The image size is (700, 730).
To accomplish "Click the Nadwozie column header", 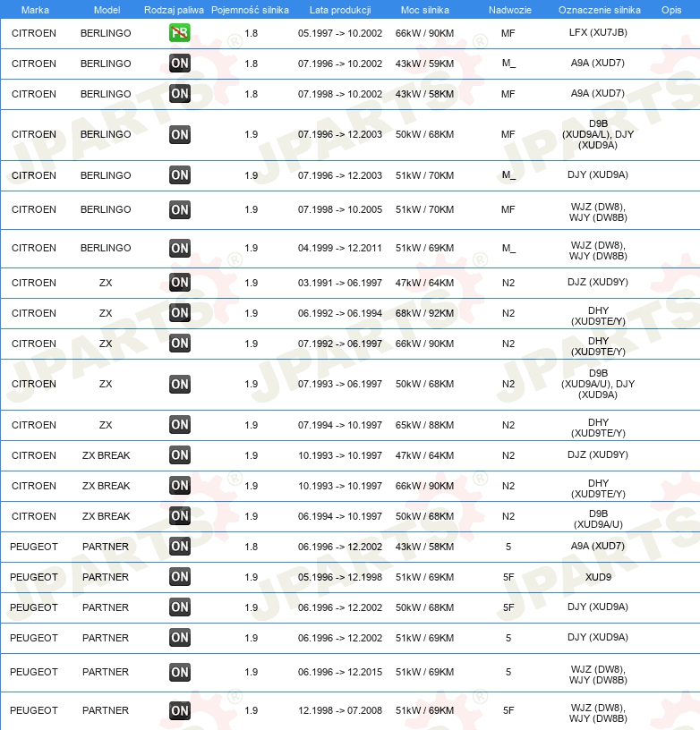I will [510, 10].
